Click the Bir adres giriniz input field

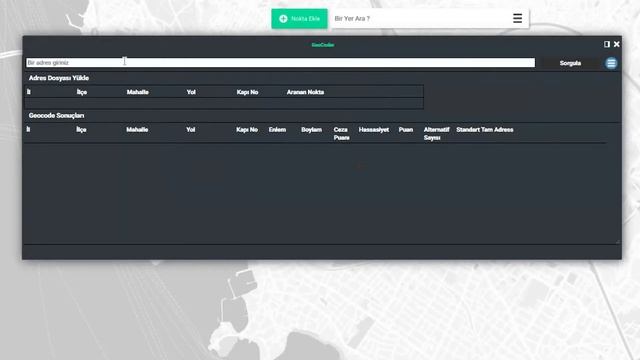coord(280,62)
